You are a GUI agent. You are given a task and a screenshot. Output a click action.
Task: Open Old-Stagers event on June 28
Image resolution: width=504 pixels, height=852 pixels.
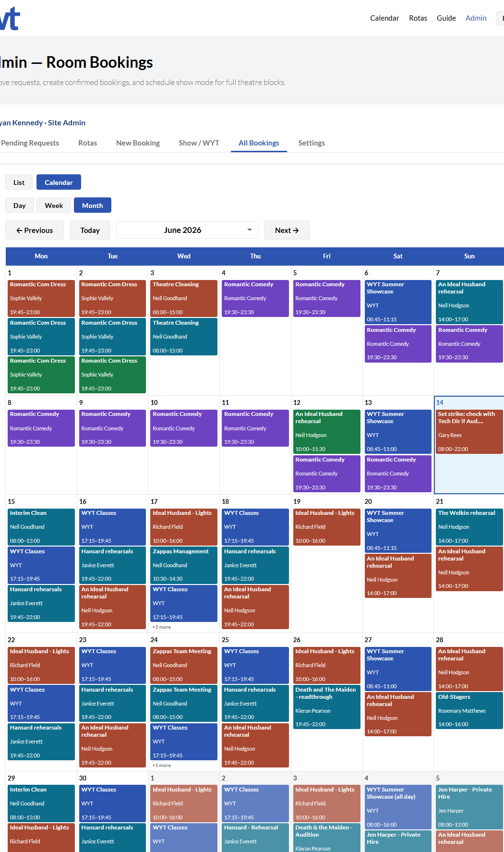pos(469,711)
